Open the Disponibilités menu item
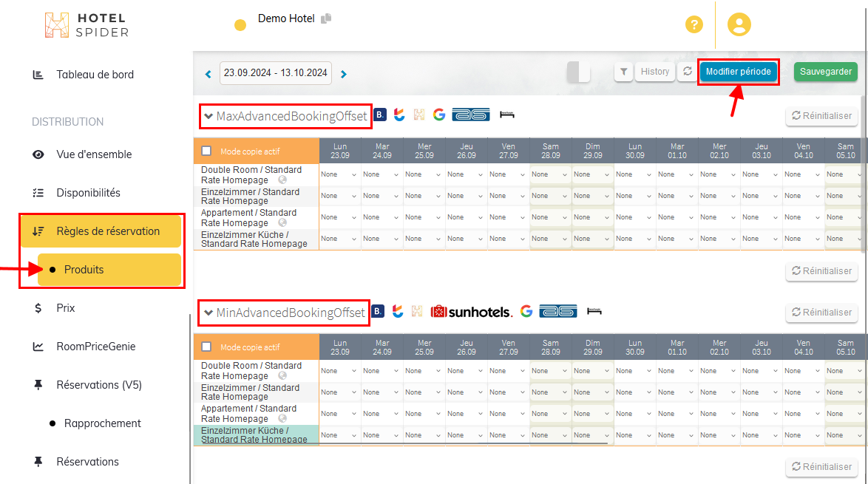This screenshot has height=484, width=868. click(88, 193)
